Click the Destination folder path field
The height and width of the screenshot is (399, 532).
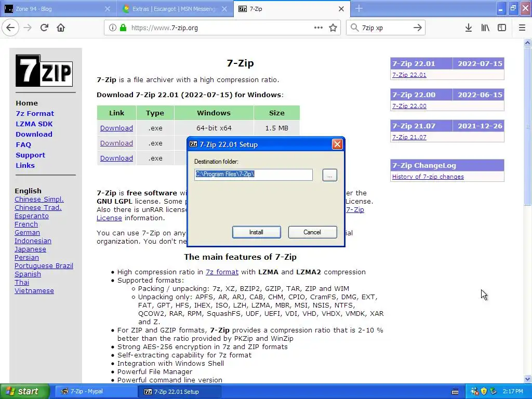coord(254,175)
